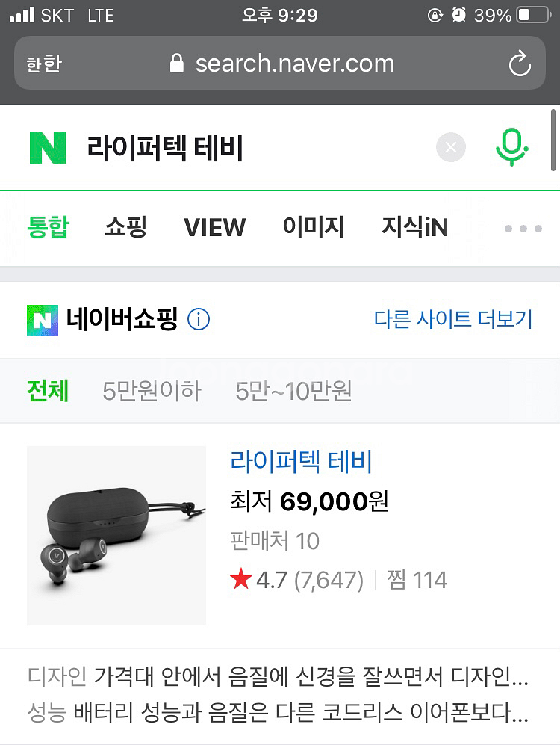Open the 이미지 tab
This screenshot has height=745, width=560.
click(x=313, y=226)
